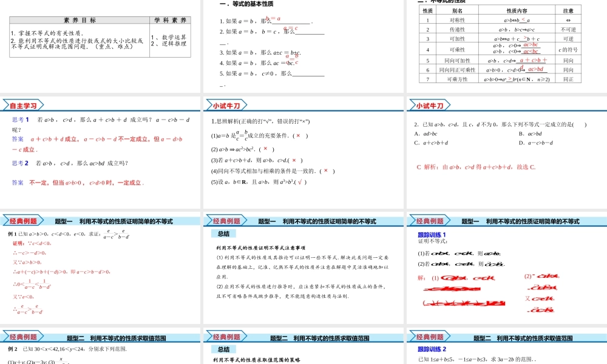
Task: Click the 对称性 table cell
Action: click(457, 20)
